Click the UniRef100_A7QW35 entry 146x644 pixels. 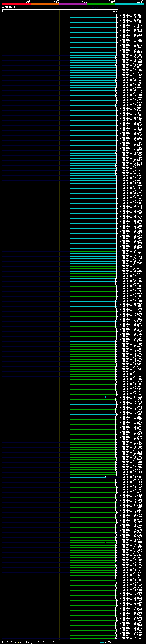tap(131, 399)
